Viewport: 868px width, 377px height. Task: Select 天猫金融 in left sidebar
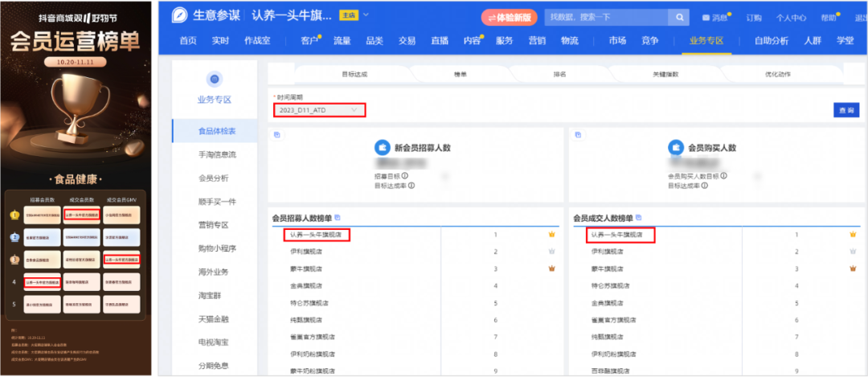(x=214, y=319)
